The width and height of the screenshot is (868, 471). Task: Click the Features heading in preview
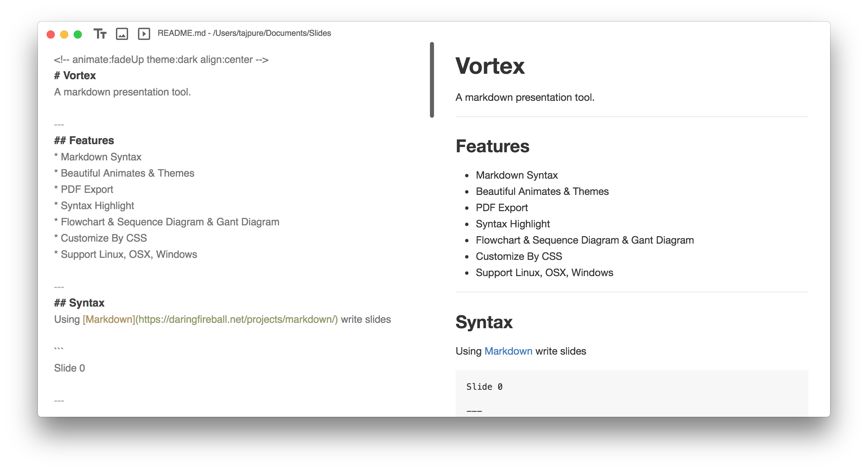pos(492,146)
